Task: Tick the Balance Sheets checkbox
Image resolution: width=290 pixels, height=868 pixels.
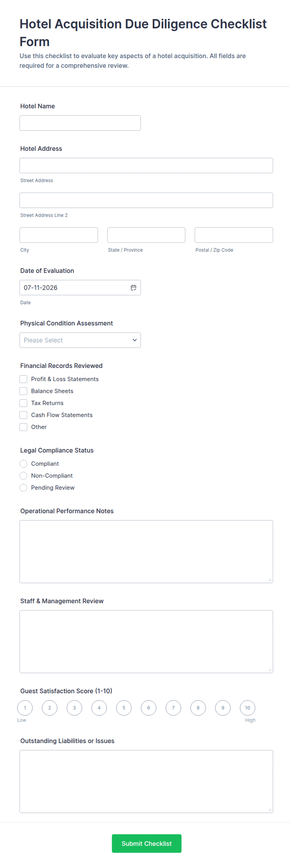Action: click(x=23, y=391)
